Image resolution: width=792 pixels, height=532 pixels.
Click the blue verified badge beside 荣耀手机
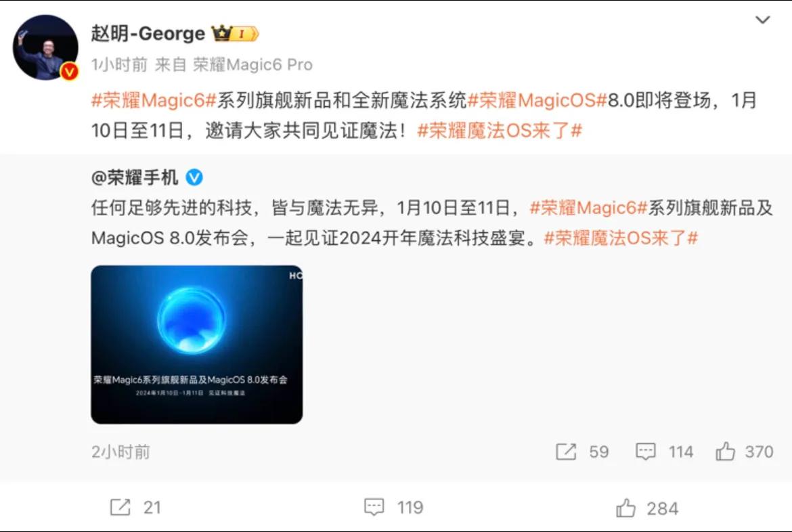pos(194,177)
